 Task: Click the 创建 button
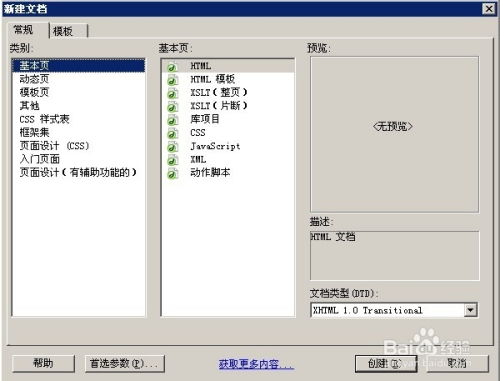click(x=386, y=363)
